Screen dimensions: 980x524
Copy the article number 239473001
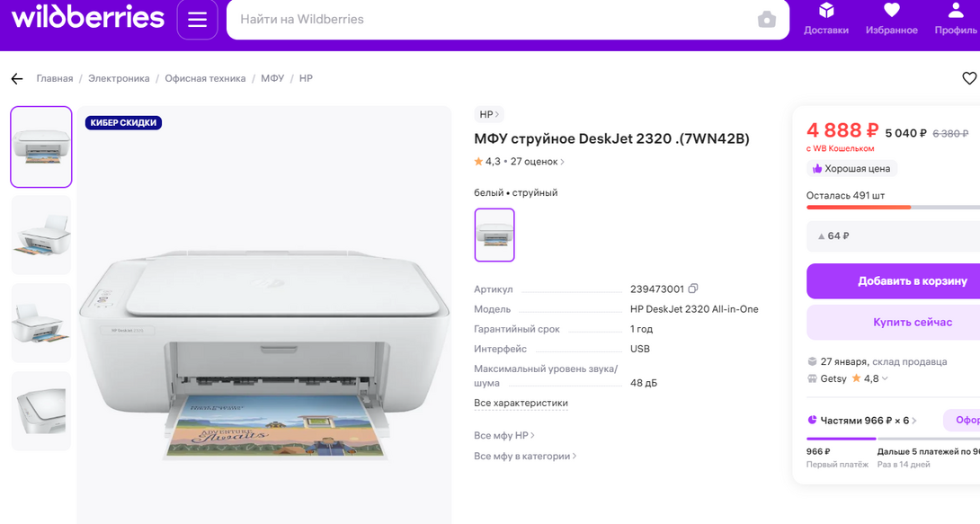tap(693, 289)
